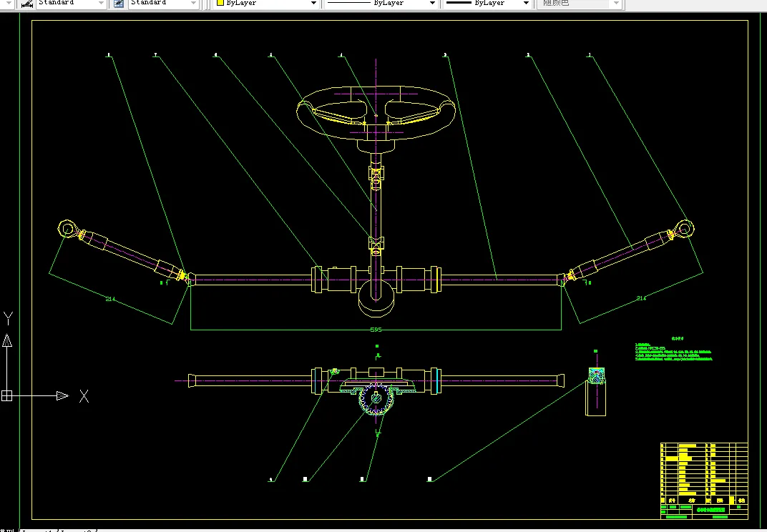This screenshot has height=532, width=767.
Task: Select the right tie rod ring end
Action: coord(684,229)
